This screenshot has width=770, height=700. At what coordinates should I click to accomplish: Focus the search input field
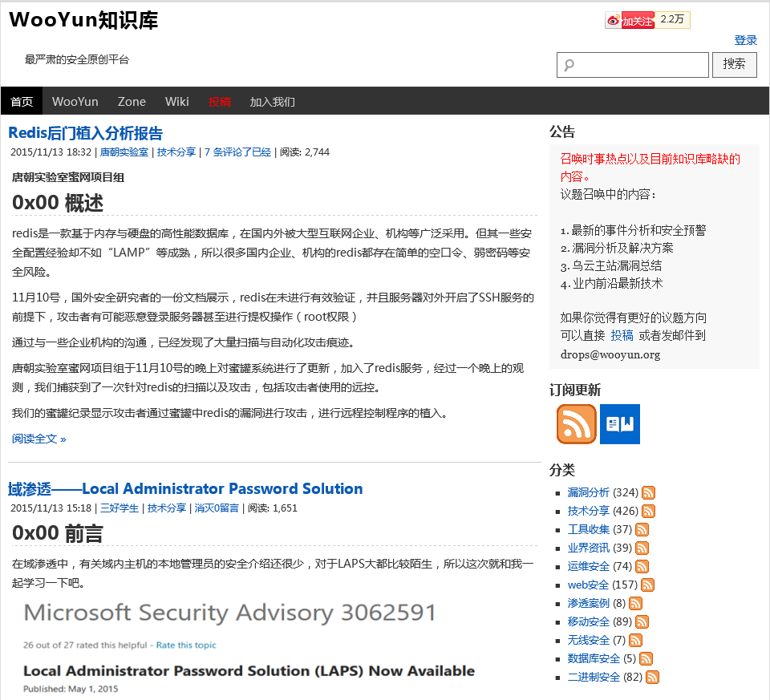click(633, 65)
